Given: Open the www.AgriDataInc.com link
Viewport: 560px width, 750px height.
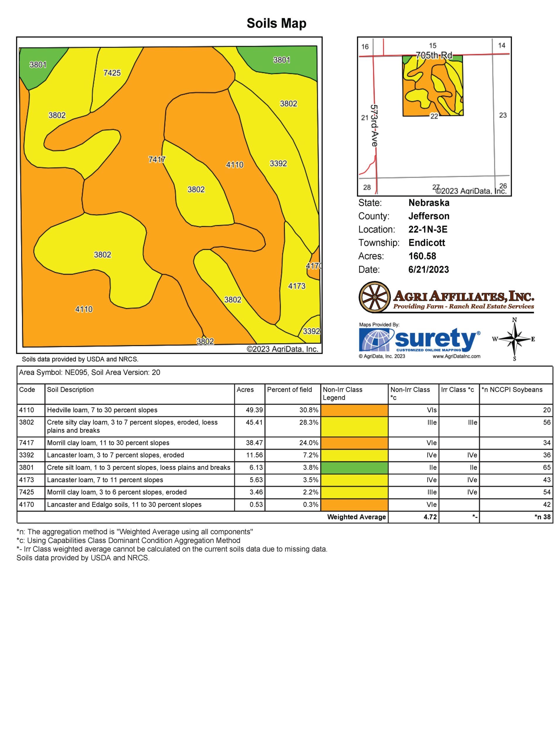Looking at the screenshot, I should (456, 356).
